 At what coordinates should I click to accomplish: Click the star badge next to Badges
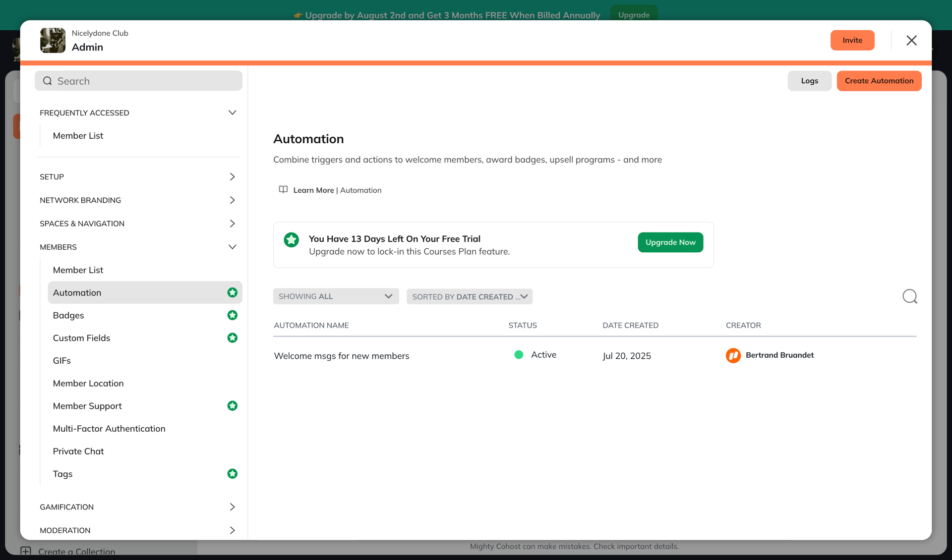(x=233, y=315)
